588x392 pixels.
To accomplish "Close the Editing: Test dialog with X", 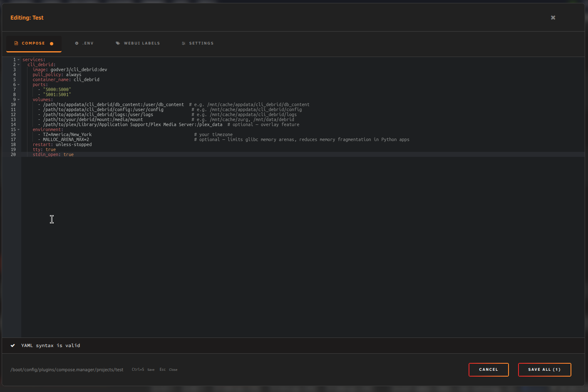I will click(553, 17).
